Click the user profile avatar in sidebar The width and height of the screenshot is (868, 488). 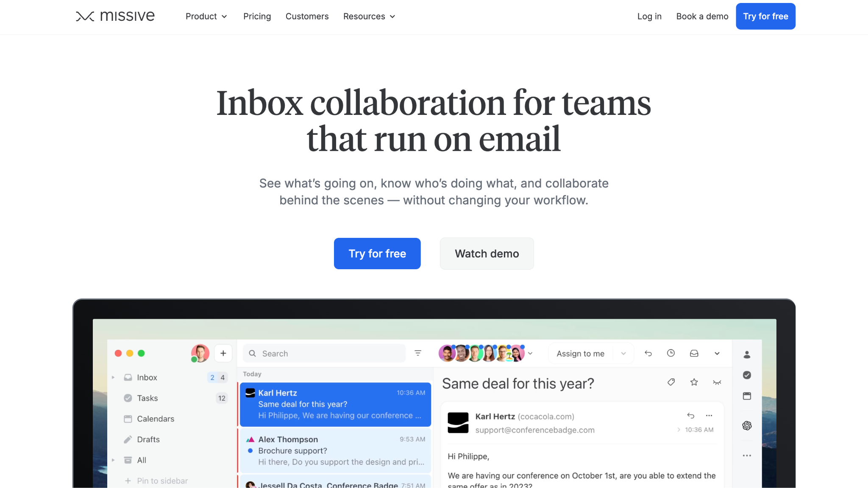click(200, 353)
